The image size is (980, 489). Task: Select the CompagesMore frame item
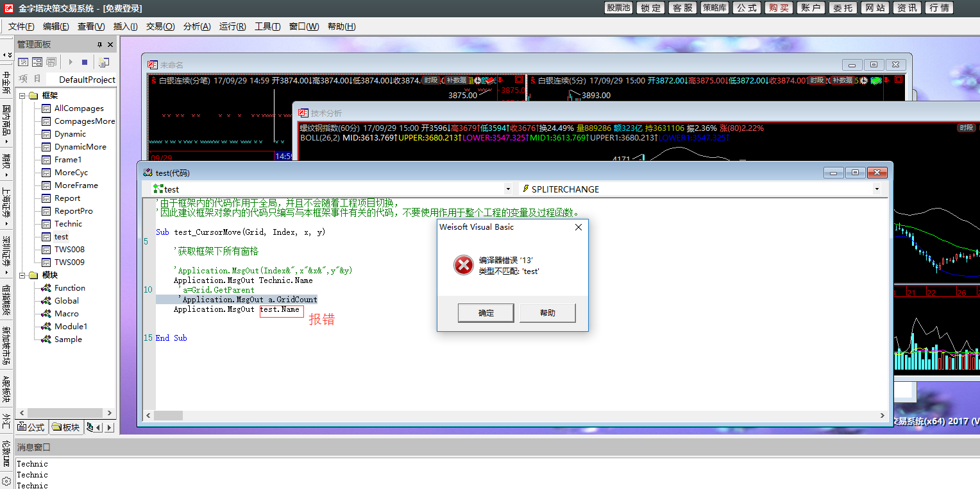85,121
